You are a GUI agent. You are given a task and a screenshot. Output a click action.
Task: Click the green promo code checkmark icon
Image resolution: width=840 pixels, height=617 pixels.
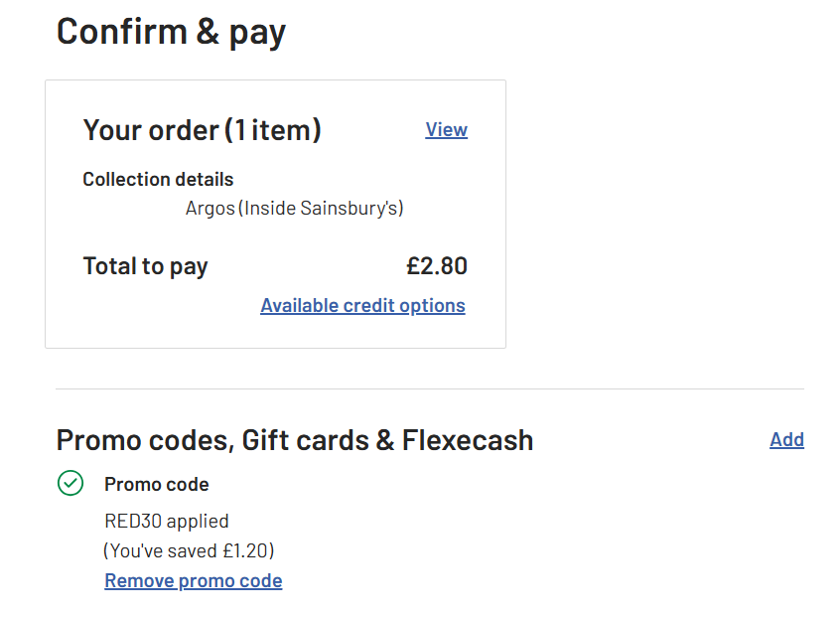(70, 484)
